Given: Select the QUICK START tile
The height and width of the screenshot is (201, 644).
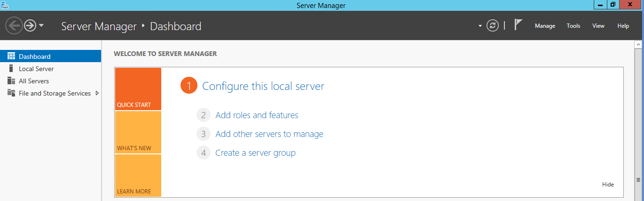Looking at the screenshot, I should [138, 89].
